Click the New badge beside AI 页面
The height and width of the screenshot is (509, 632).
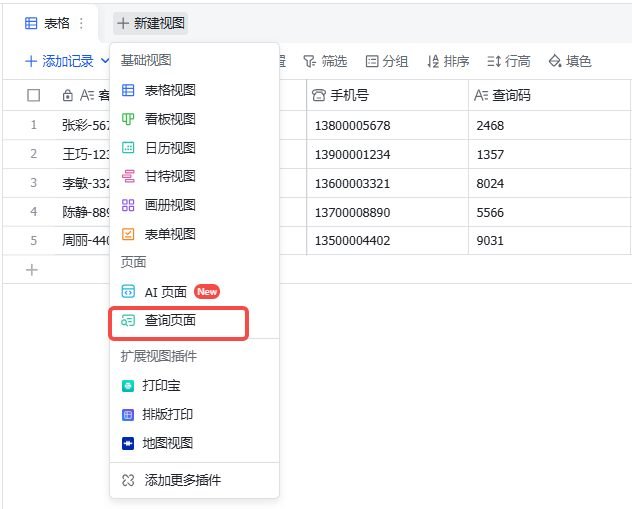click(207, 291)
